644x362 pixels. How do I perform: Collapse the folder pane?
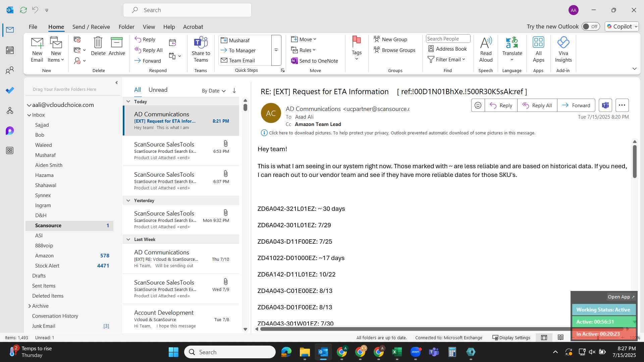point(116,82)
